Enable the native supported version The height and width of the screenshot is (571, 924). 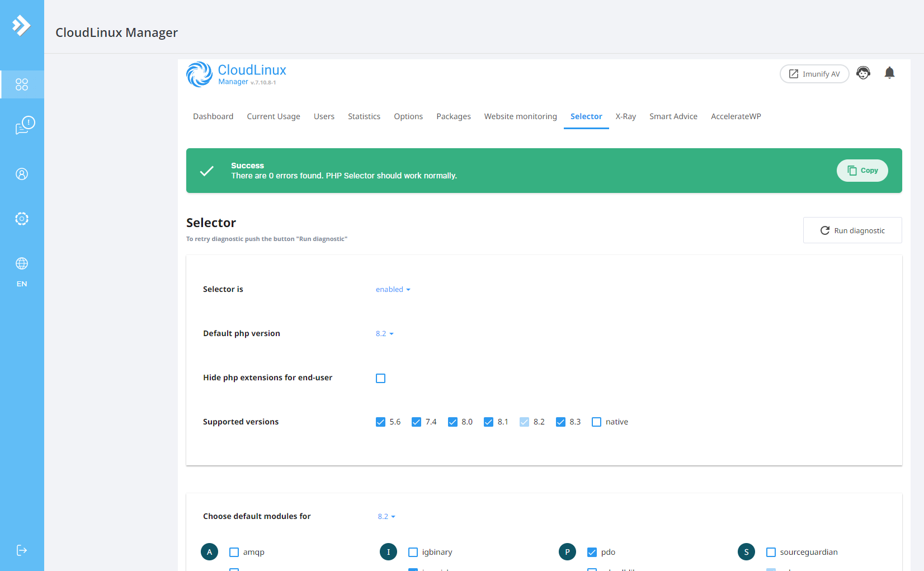(x=597, y=422)
